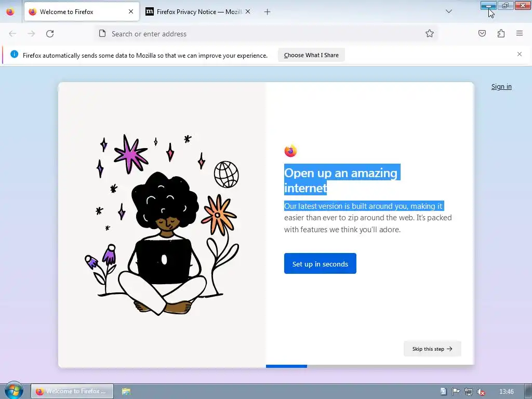Dismiss the data sharing notification bar
The image size is (532, 399).
(x=520, y=54)
